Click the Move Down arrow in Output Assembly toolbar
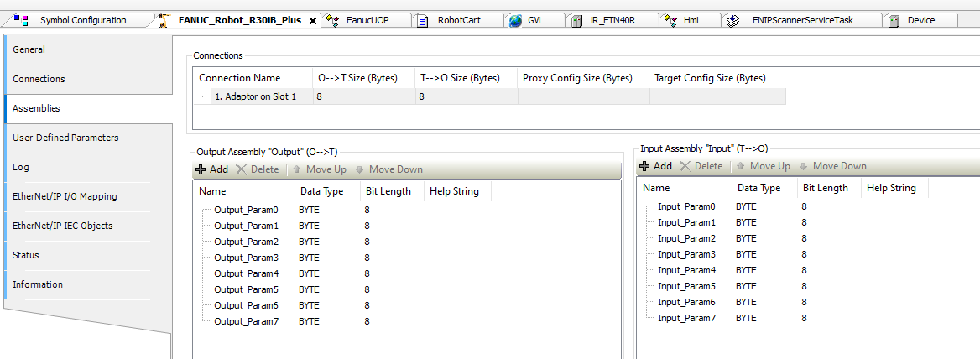Screen dimensions: 980x359 click(x=360, y=169)
